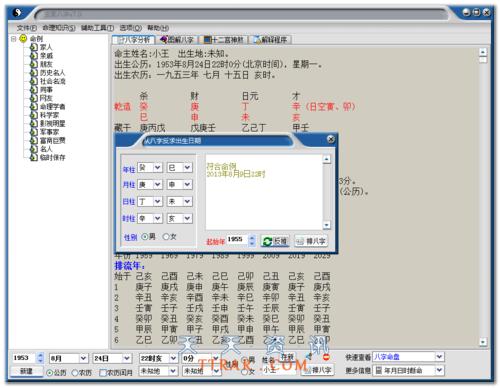
Task: Click the red stop icon in bottom bar
Action: click(326, 357)
